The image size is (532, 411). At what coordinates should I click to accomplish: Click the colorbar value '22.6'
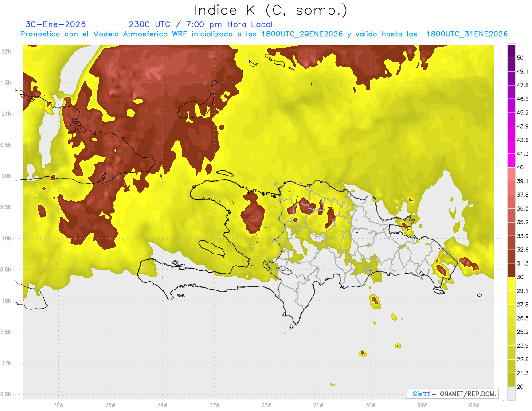pyautogui.click(x=523, y=359)
